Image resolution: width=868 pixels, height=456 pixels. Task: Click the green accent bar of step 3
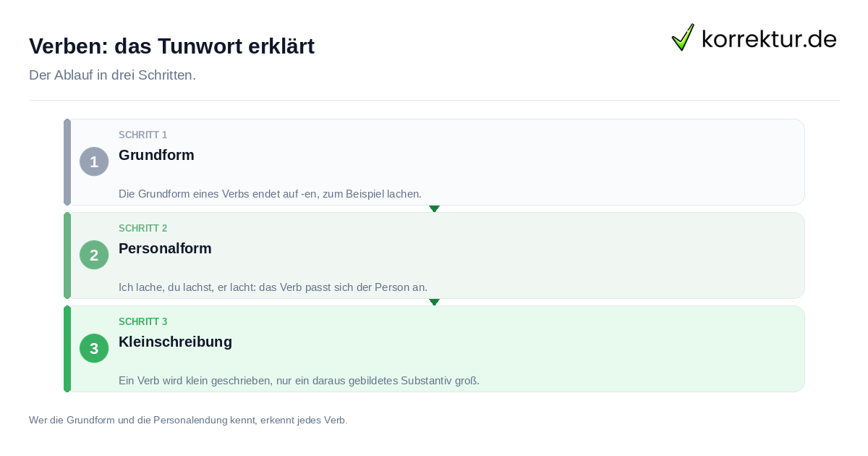coord(67,349)
